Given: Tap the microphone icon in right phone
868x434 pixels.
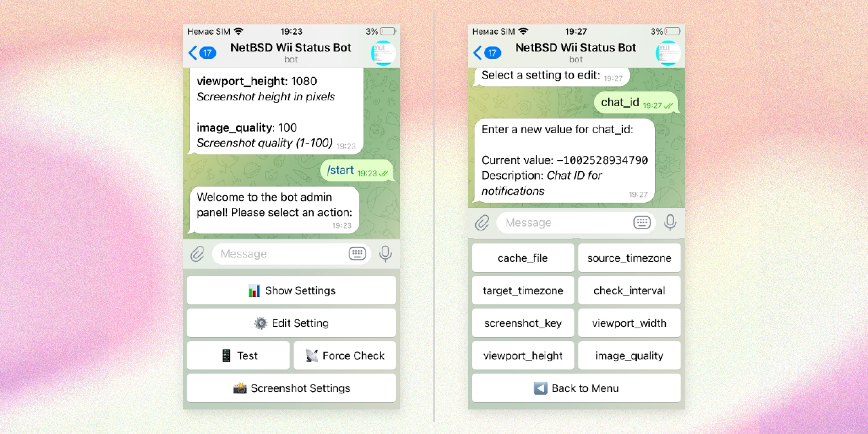Looking at the screenshot, I should (670, 222).
